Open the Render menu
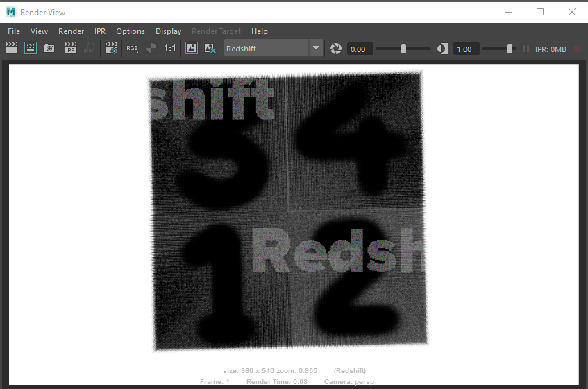Image resolution: width=588 pixels, height=389 pixels. click(x=71, y=31)
